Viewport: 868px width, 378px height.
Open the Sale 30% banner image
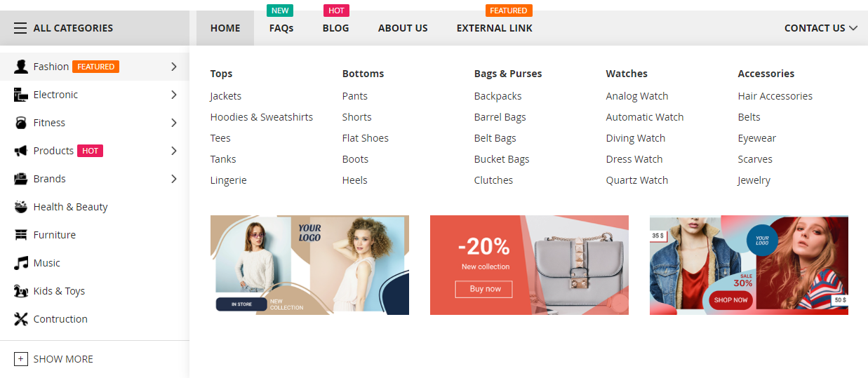[749, 265]
